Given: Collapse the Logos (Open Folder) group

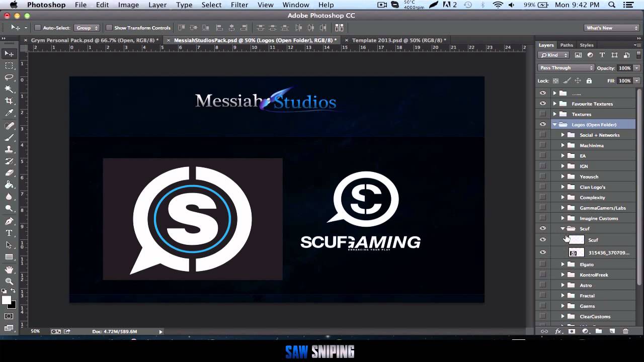Looking at the screenshot, I should 555,125.
